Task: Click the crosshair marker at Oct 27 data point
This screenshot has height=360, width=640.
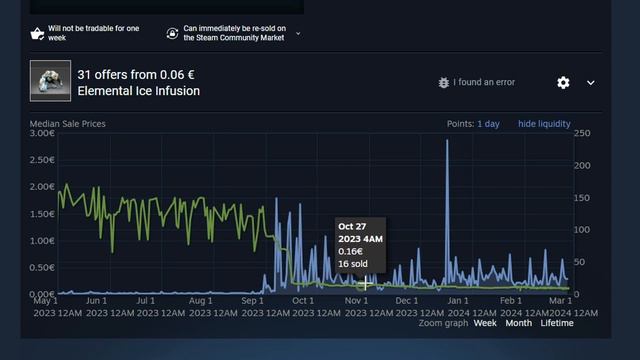Action: (365, 283)
